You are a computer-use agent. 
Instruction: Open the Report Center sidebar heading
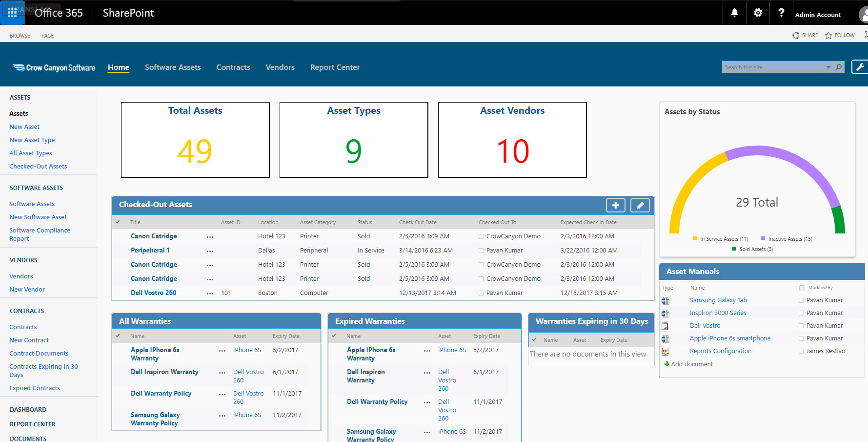(33, 424)
